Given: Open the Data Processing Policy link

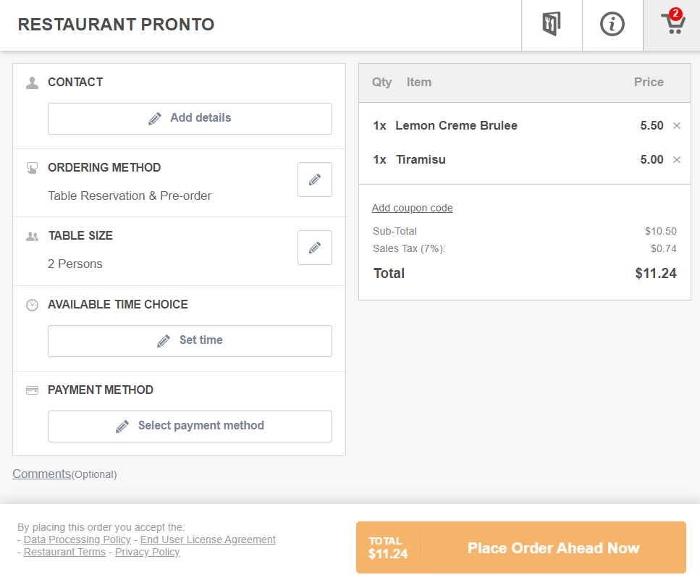Looking at the screenshot, I should point(77,539).
